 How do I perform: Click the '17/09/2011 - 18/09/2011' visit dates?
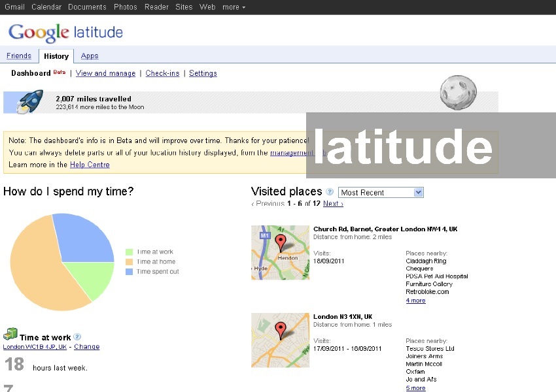347,348
